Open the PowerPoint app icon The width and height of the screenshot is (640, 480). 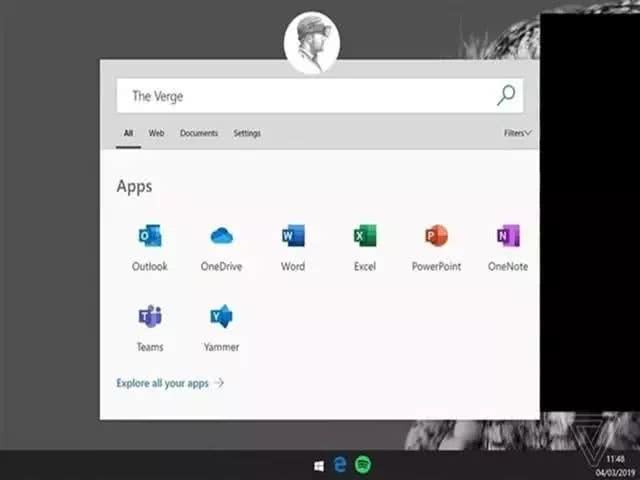pos(436,236)
